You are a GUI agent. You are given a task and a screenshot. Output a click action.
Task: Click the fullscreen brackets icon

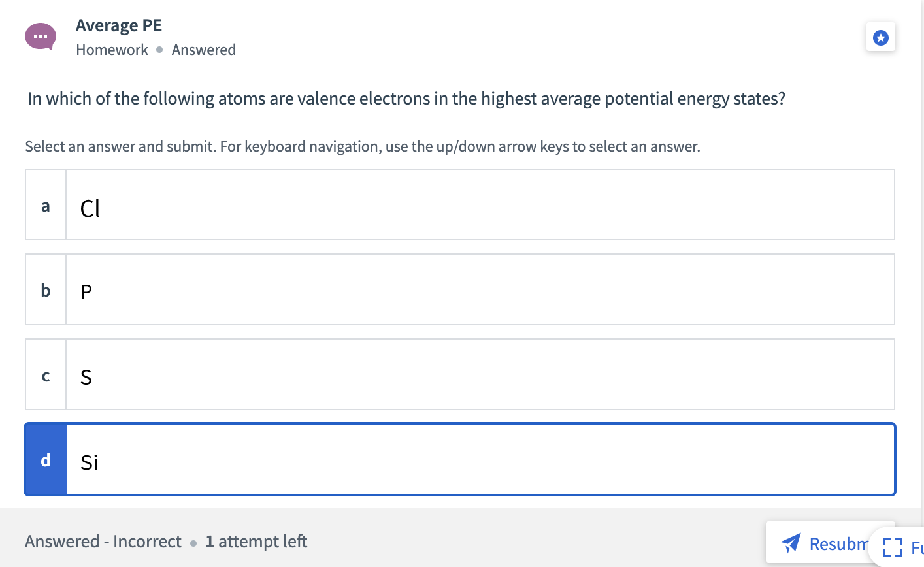(893, 547)
